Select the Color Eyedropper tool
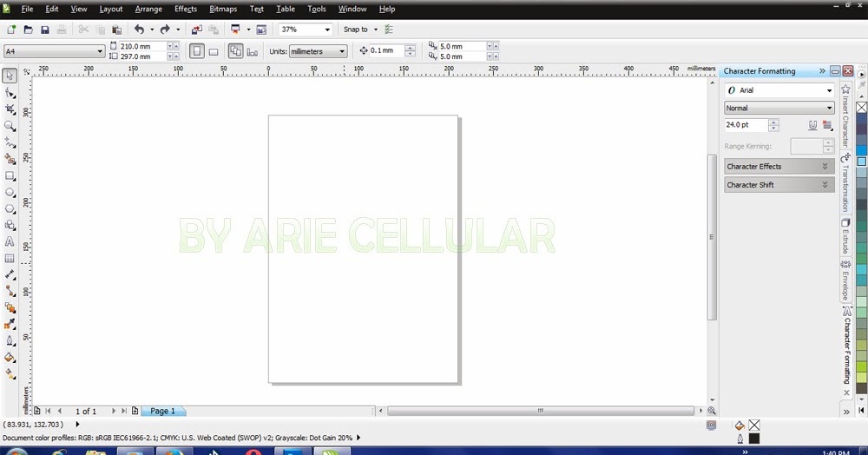 tap(10, 325)
